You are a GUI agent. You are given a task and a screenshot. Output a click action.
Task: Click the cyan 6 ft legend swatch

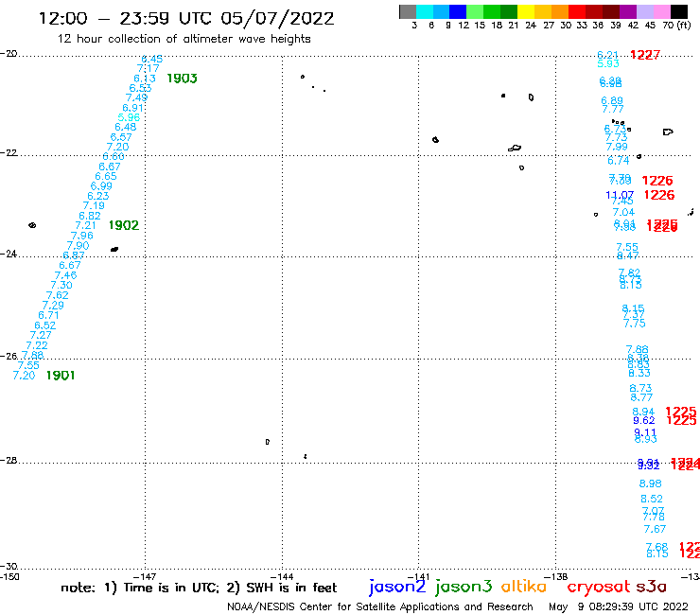(425, 11)
